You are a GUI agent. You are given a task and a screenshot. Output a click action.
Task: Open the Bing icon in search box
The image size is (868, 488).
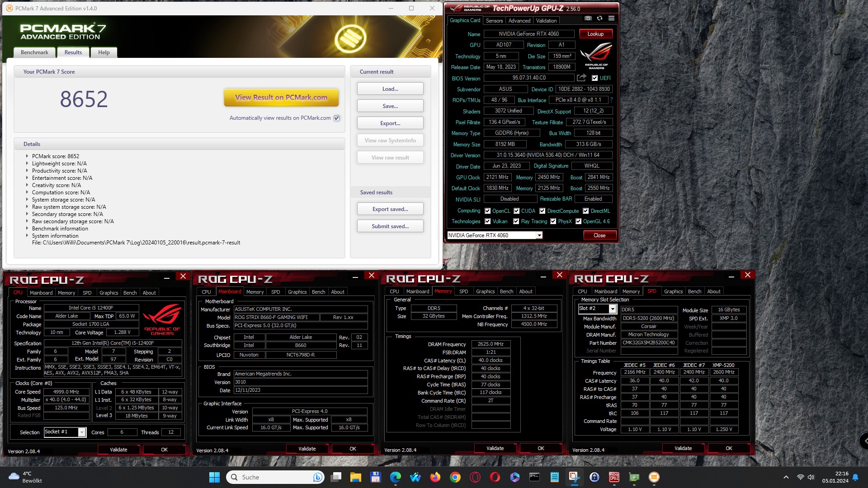point(318,477)
